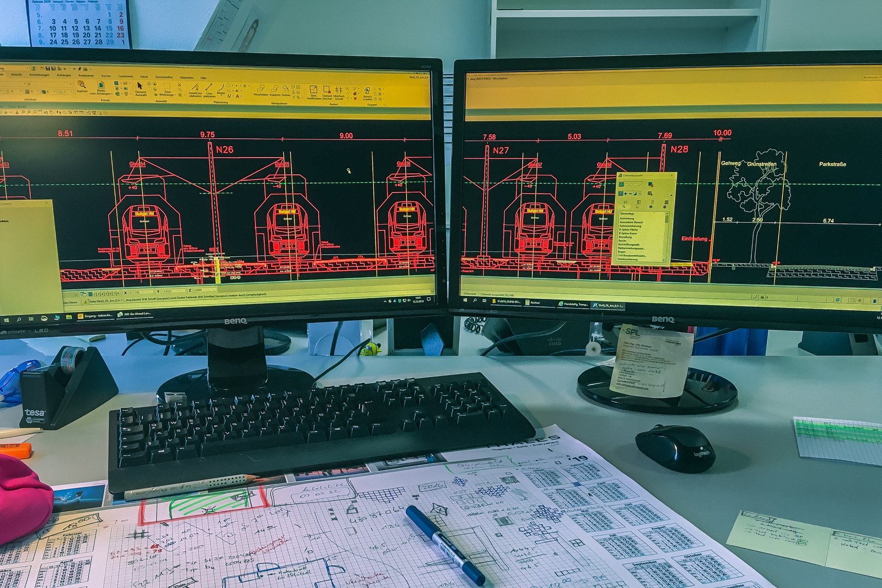
Task: Click the add plus mode in Elementauswahl
Action: tap(626, 194)
